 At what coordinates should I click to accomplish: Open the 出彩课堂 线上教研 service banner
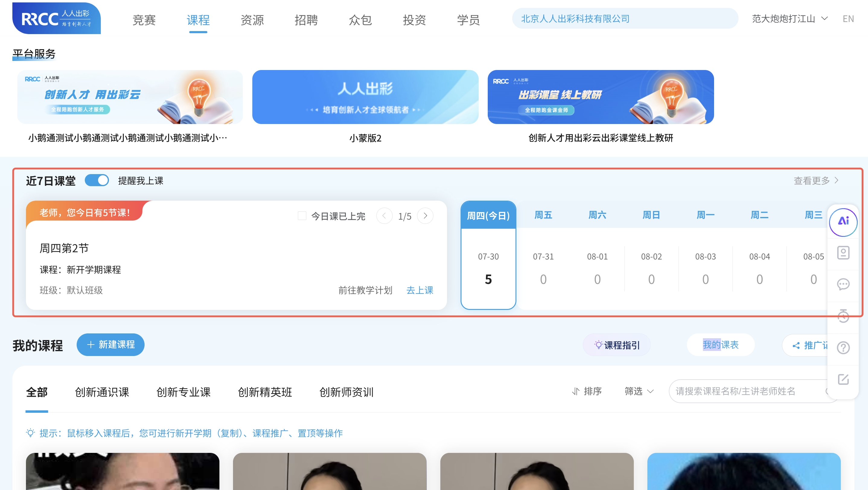click(601, 97)
